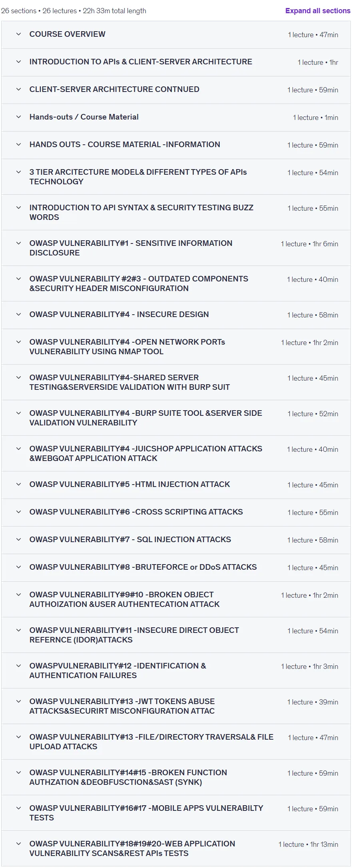This screenshot has width=352, height=868.
Task: Open the OUTDATED COMPONENTS vulnerability section
Action: [x=176, y=283]
